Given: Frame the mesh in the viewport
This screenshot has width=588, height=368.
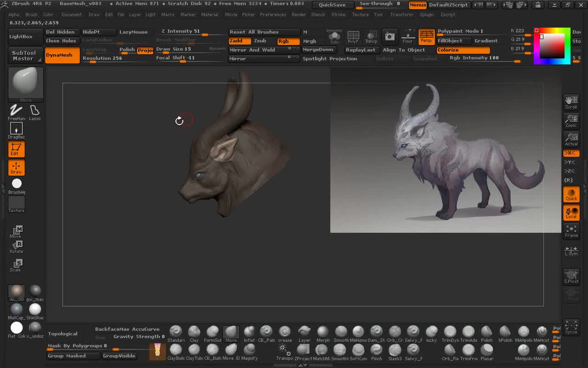Looking at the screenshot, I should (x=571, y=231).
